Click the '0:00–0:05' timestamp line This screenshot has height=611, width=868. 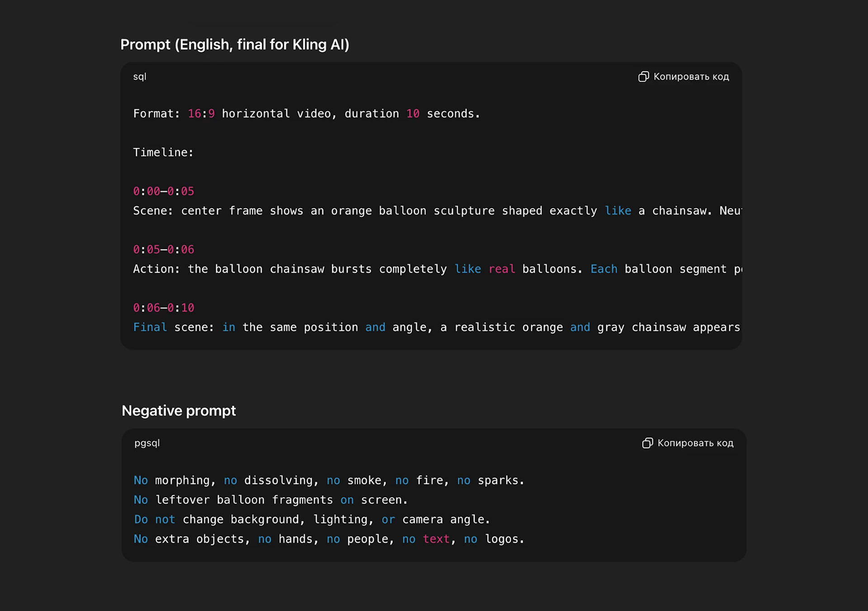[163, 191]
